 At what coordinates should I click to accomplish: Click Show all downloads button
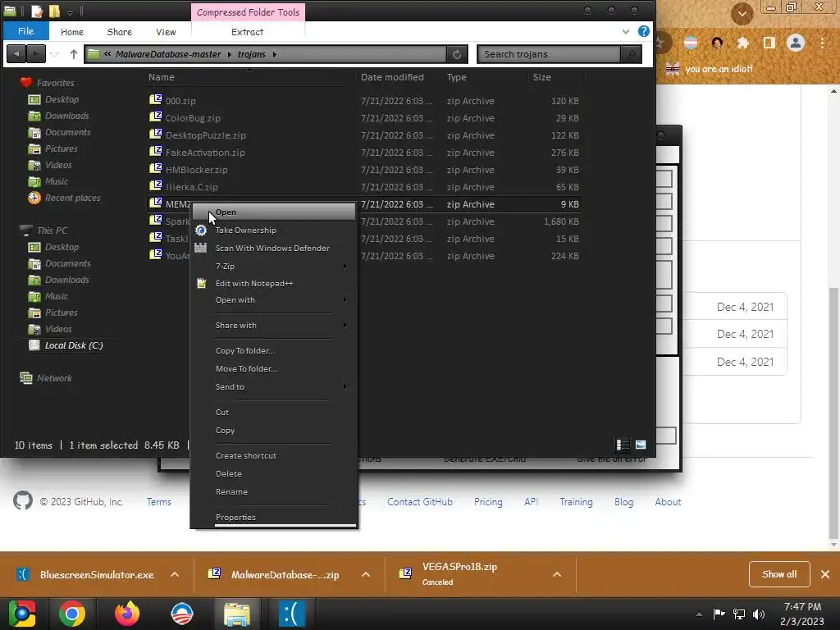pyautogui.click(x=779, y=574)
